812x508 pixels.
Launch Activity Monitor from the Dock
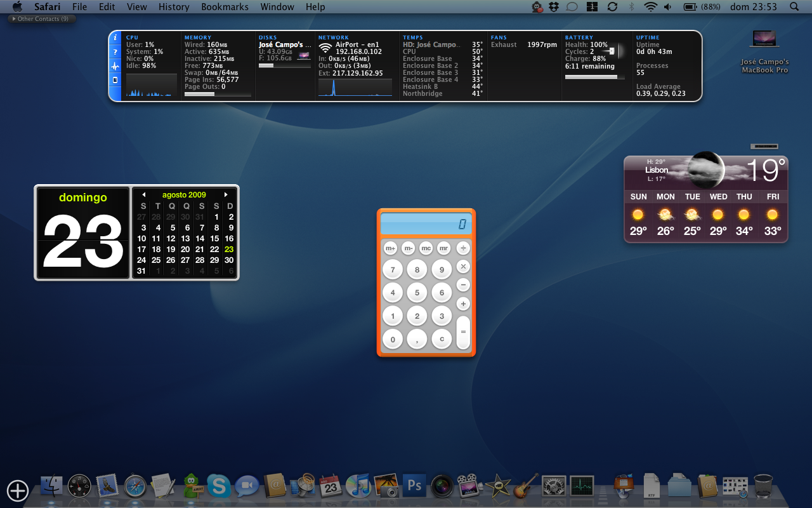pyautogui.click(x=582, y=486)
